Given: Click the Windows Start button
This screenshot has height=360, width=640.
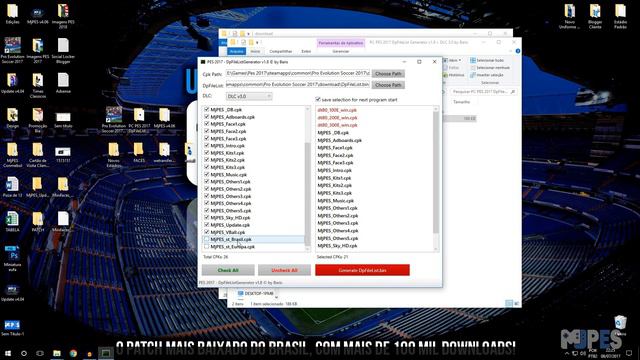Looking at the screenshot, I should 8,353.
